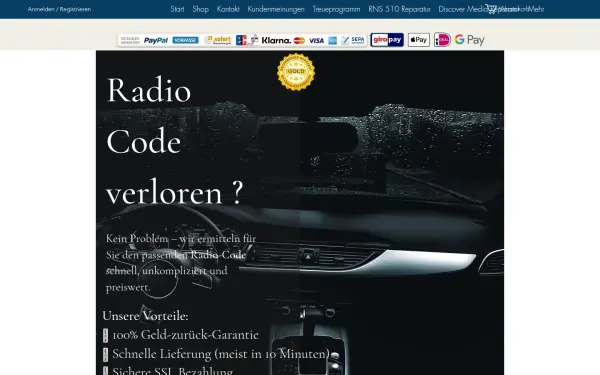Open Kundenmeinungen in the navigation
The image size is (600, 375).
[276, 9]
